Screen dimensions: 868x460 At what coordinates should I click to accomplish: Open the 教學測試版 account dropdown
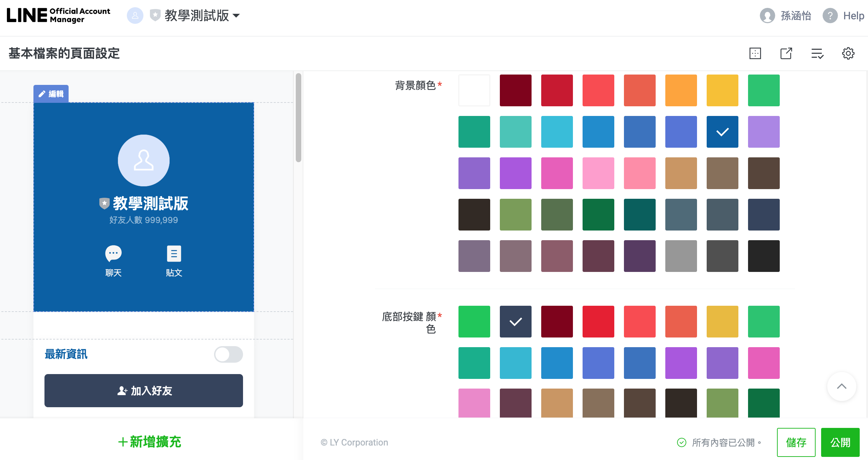202,16
